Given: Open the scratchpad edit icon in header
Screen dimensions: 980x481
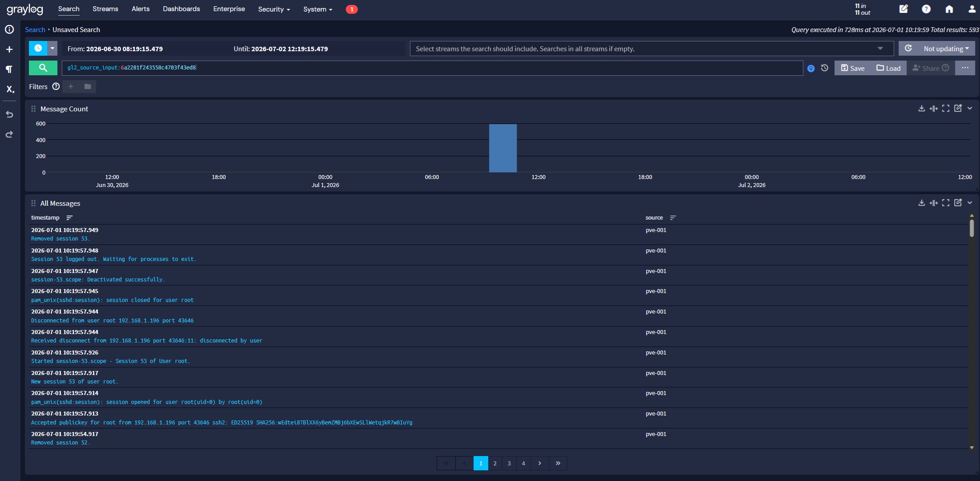Looking at the screenshot, I should [x=903, y=9].
